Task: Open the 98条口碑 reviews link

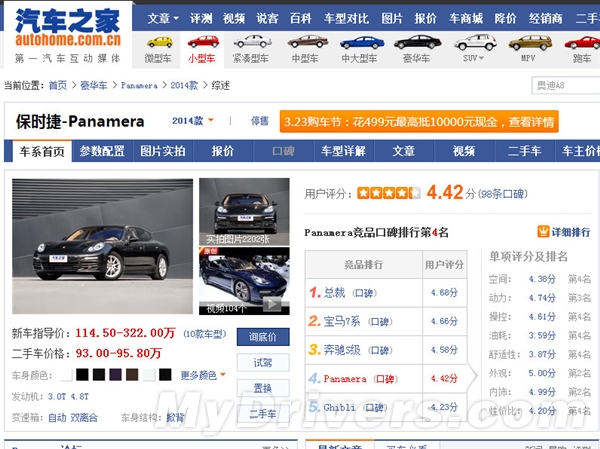Action: click(x=502, y=194)
